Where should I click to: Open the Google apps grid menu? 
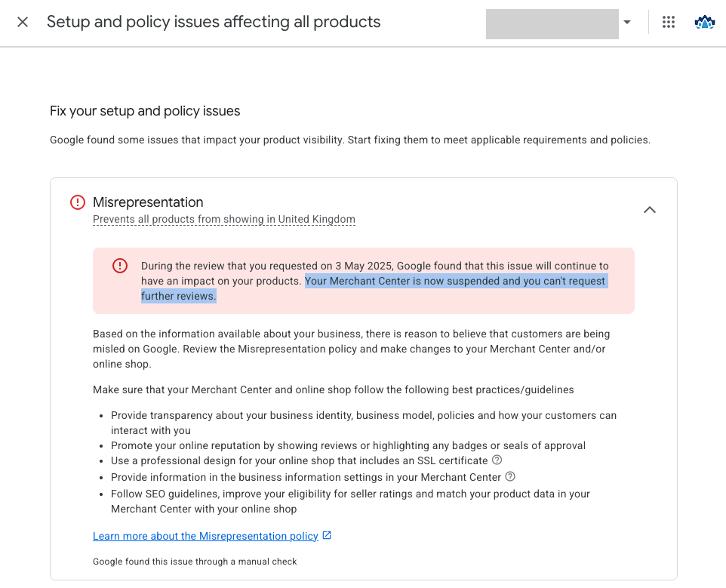[x=669, y=22]
